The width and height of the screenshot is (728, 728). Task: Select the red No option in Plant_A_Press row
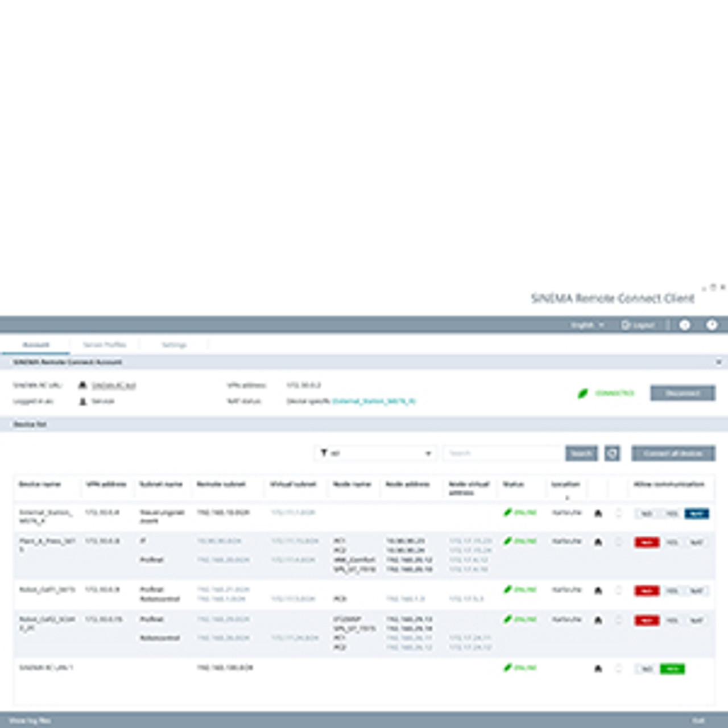coord(647,542)
